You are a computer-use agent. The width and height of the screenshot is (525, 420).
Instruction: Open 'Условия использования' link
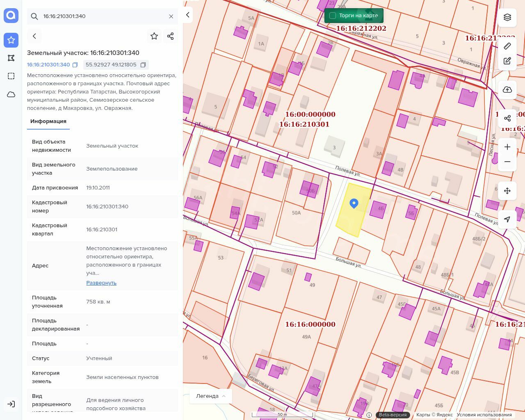click(484, 415)
